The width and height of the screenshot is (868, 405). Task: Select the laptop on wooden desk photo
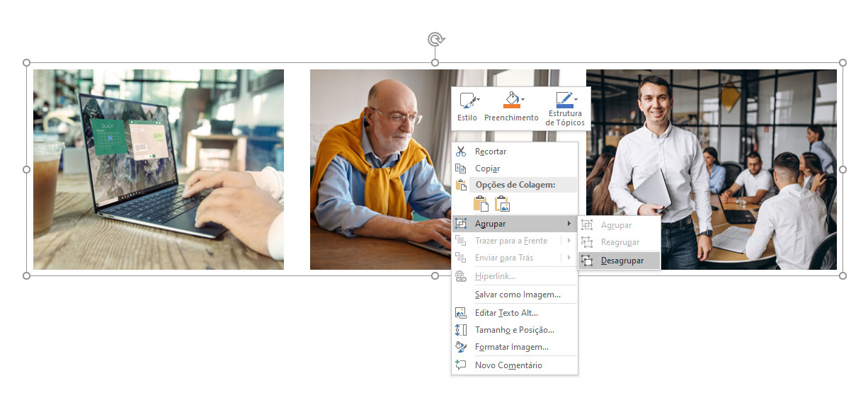(159, 169)
